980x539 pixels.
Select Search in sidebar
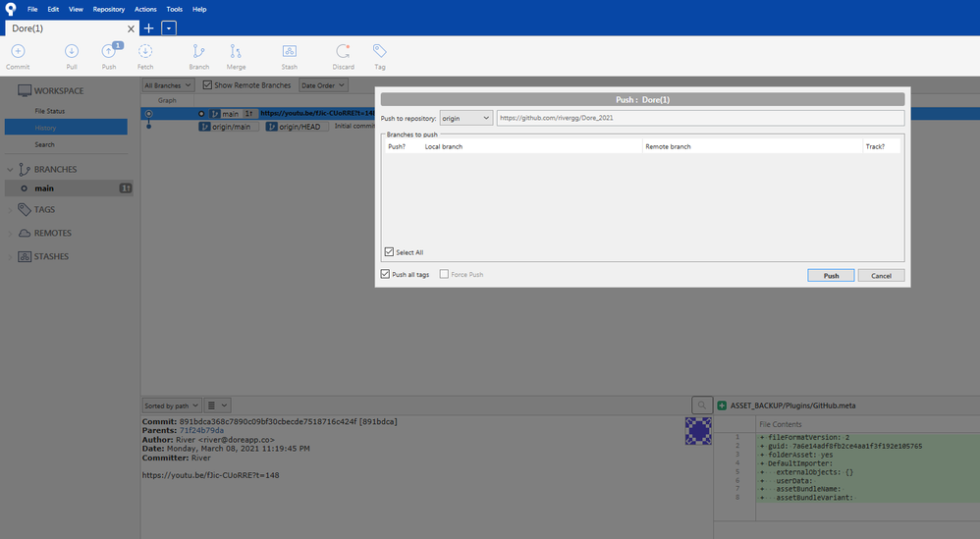[x=44, y=145]
